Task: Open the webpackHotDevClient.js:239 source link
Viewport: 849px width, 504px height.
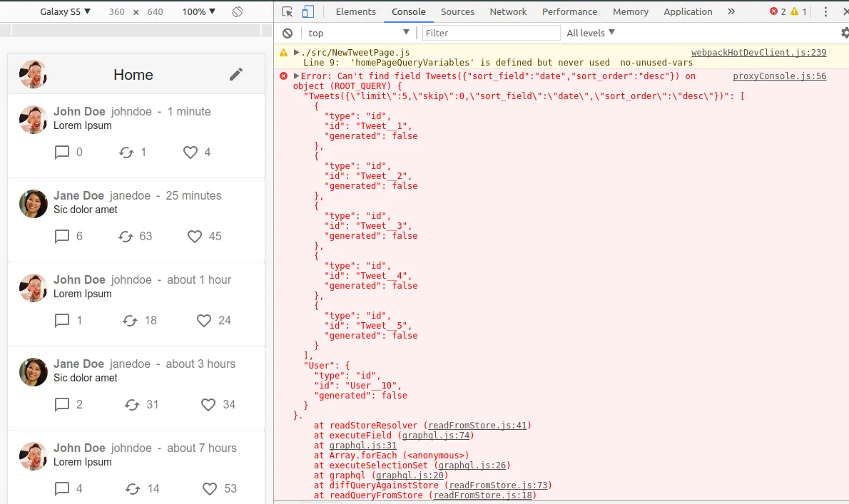Action: [758, 52]
